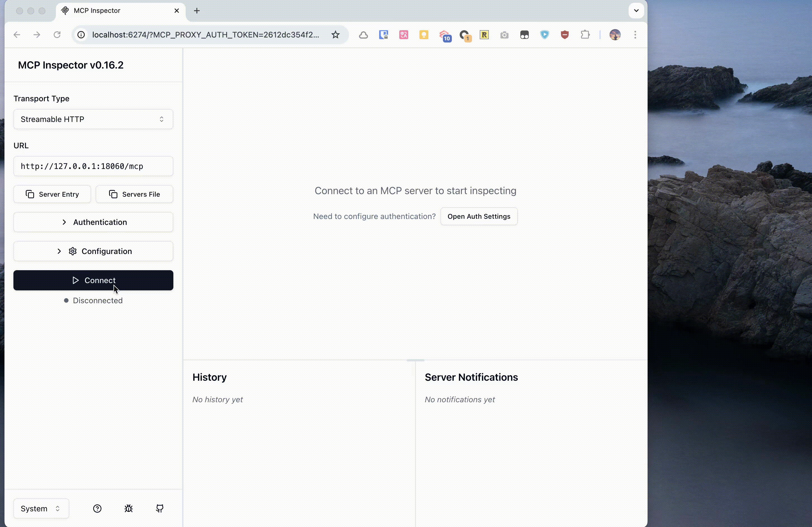Bookmark this page with star icon
This screenshot has width=812, height=527.
335,35
